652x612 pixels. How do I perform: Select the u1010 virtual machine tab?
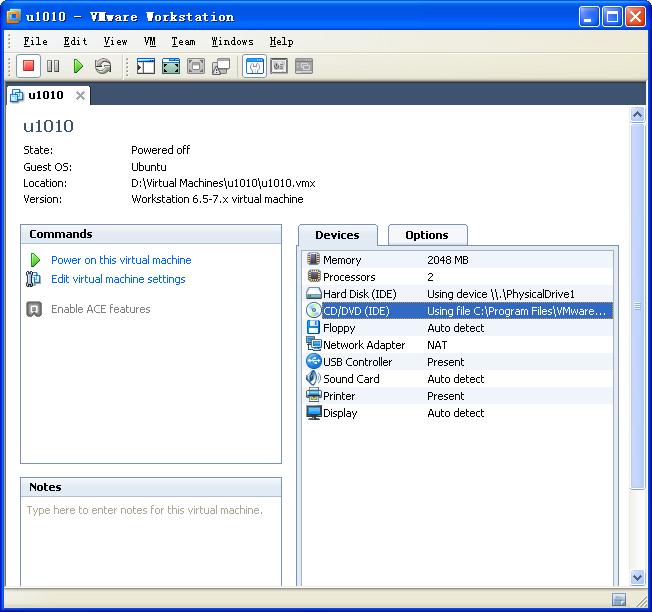(46, 95)
